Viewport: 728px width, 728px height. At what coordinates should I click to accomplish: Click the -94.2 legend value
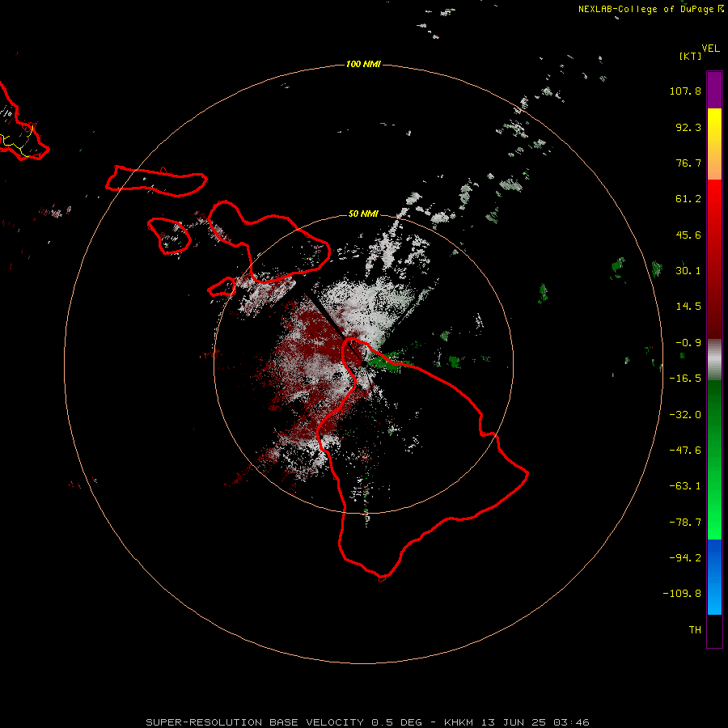tap(685, 558)
